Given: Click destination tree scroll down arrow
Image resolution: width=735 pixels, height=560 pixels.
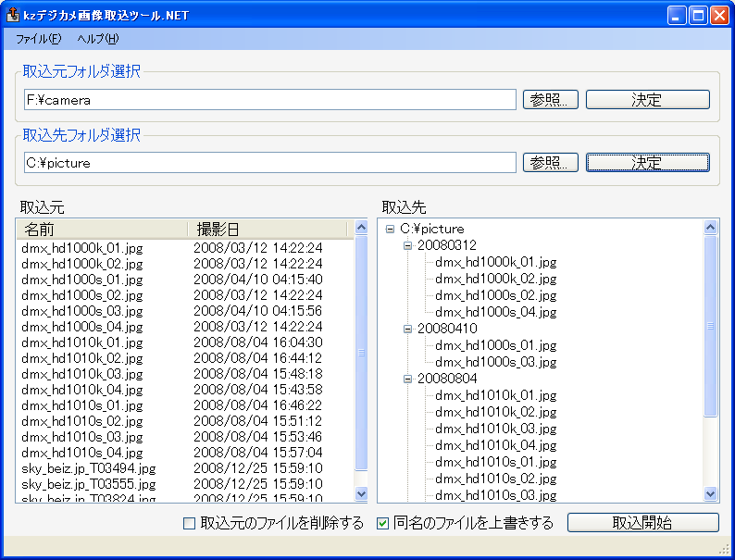Looking at the screenshot, I should pos(711,493).
